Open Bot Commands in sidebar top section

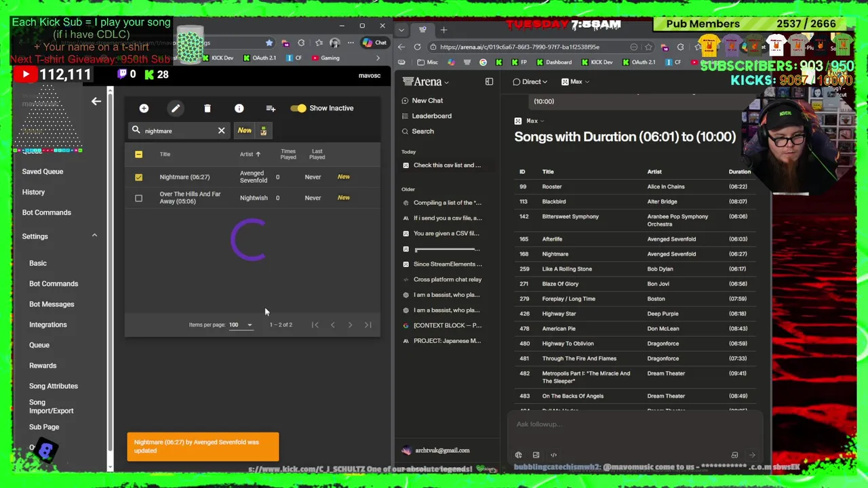click(x=46, y=212)
